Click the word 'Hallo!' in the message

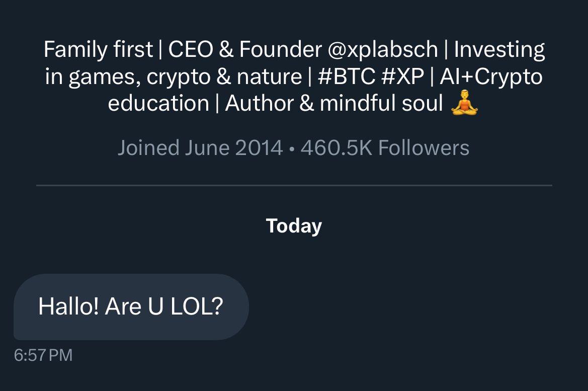(x=68, y=306)
